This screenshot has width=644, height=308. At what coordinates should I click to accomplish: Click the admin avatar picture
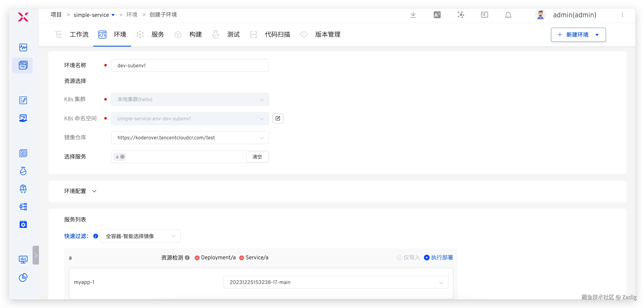pos(541,15)
